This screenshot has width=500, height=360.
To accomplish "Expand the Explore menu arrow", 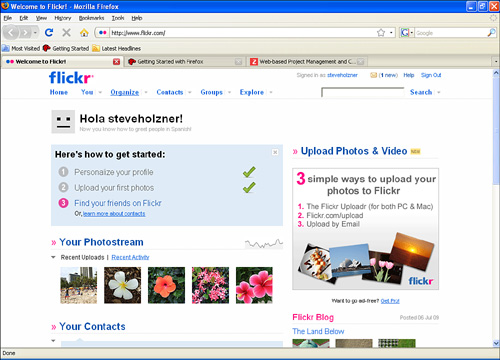I will pyautogui.click(x=271, y=92).
